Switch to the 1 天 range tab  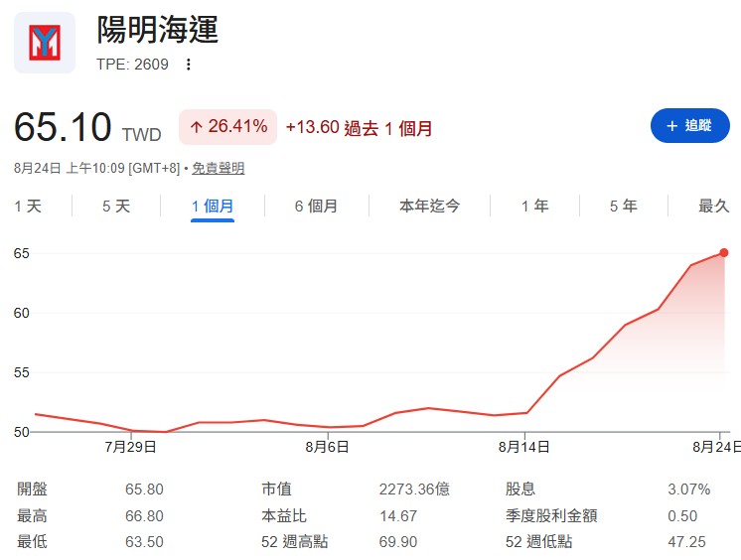coord(28,207)
